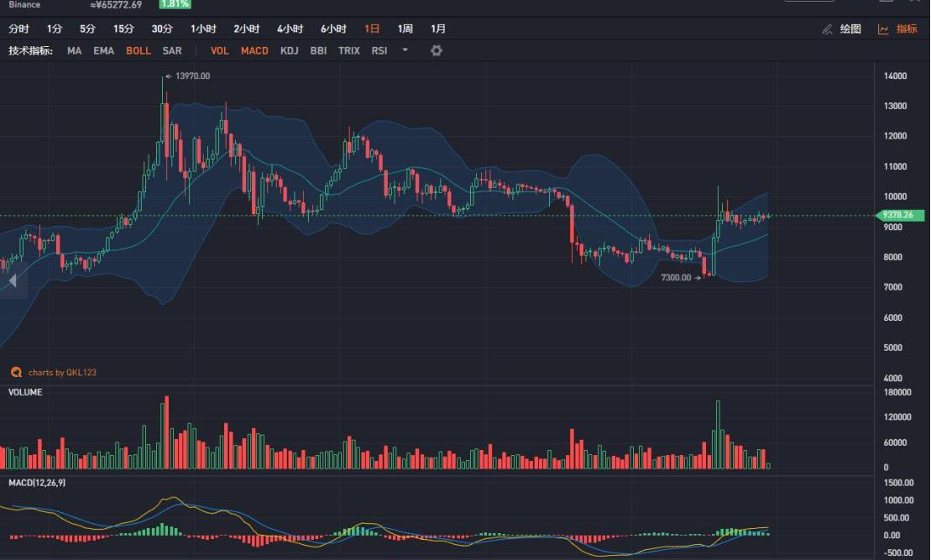The height and width of the screenshot is (560, 931).
Task: Expand more indicators dropdown arrow
Action: click(405, 50)
